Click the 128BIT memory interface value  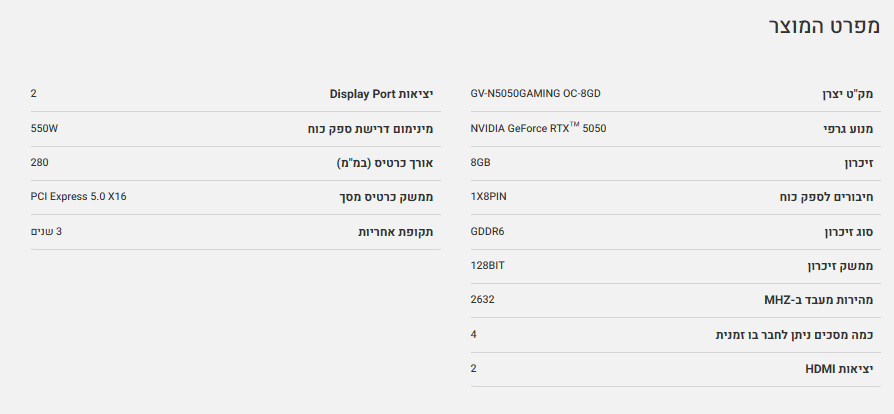[488, 266]
